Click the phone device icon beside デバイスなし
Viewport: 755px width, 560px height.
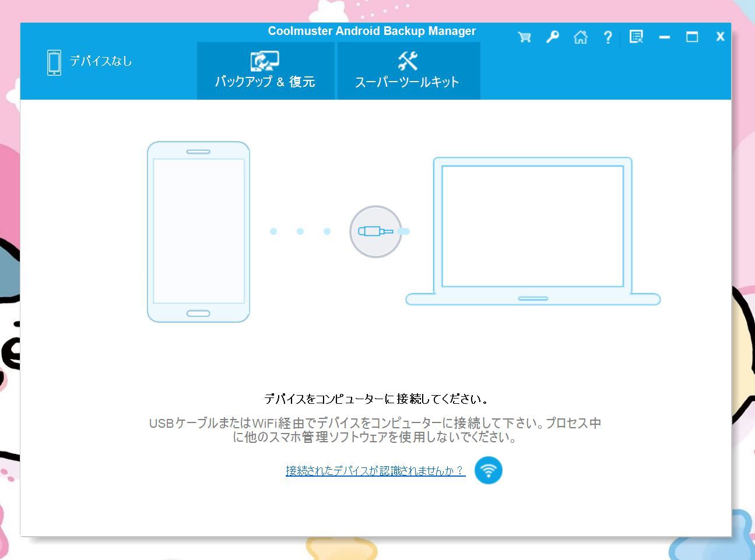(x=54, y=62)
